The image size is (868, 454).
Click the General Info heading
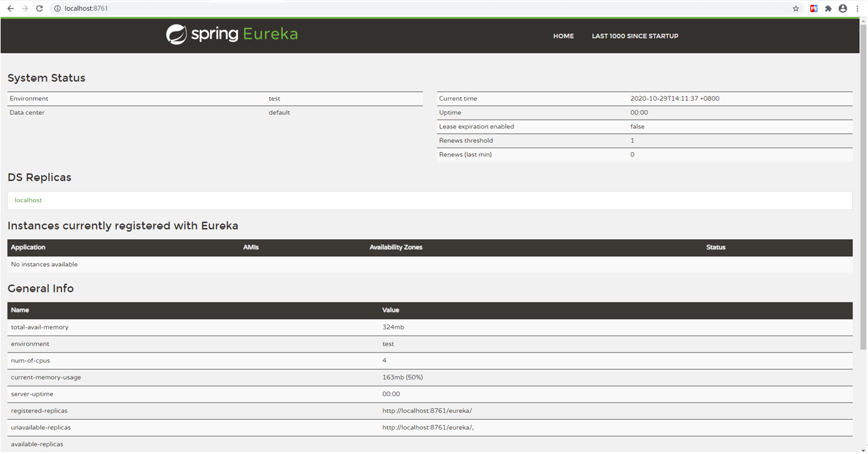(41, 289)
